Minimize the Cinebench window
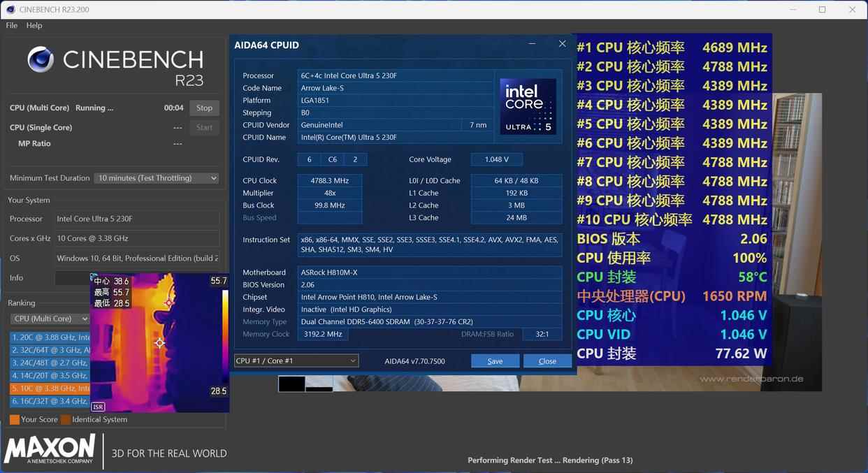868x473 pixels. pyautogui.click(x=793, y=10)
